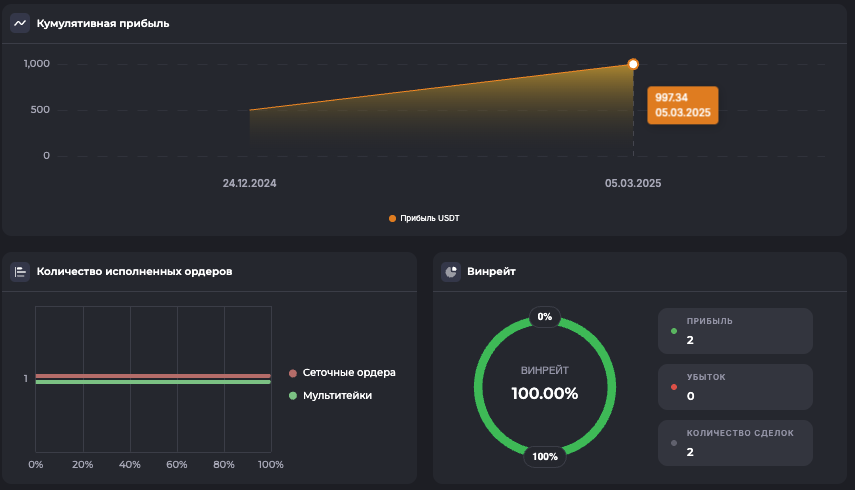Click the green multi-take bar in chart

(x=153, y=382)
